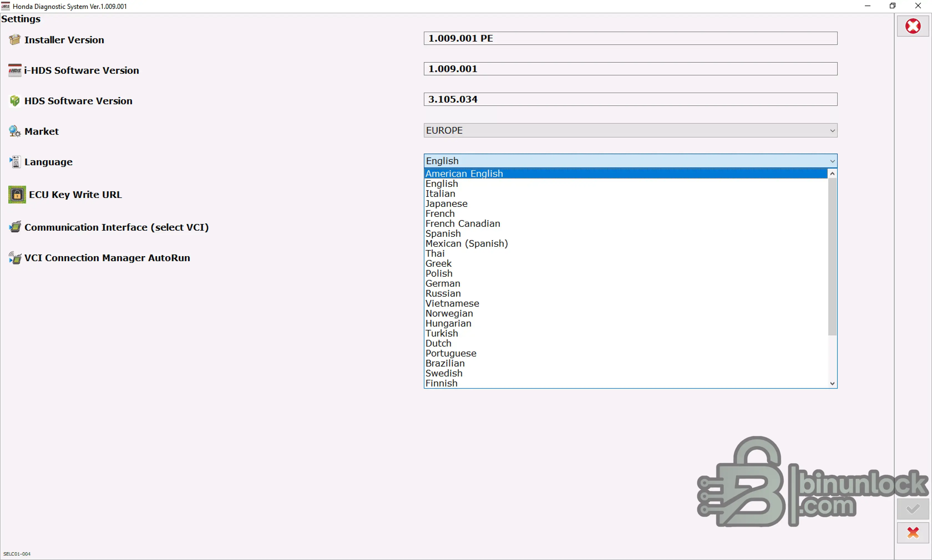Cancel changes with the red X button
This screenshot has height=560, width=932.
pos(913,533)
